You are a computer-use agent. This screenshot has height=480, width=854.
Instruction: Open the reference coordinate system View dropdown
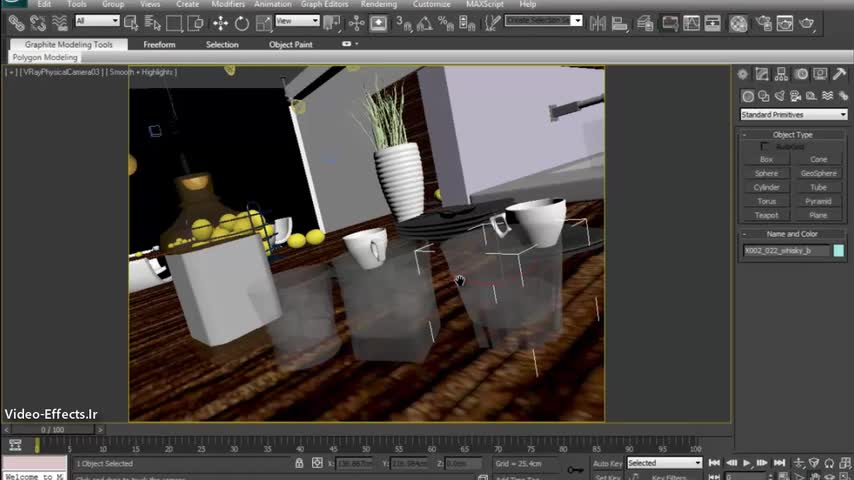(297, 21)
